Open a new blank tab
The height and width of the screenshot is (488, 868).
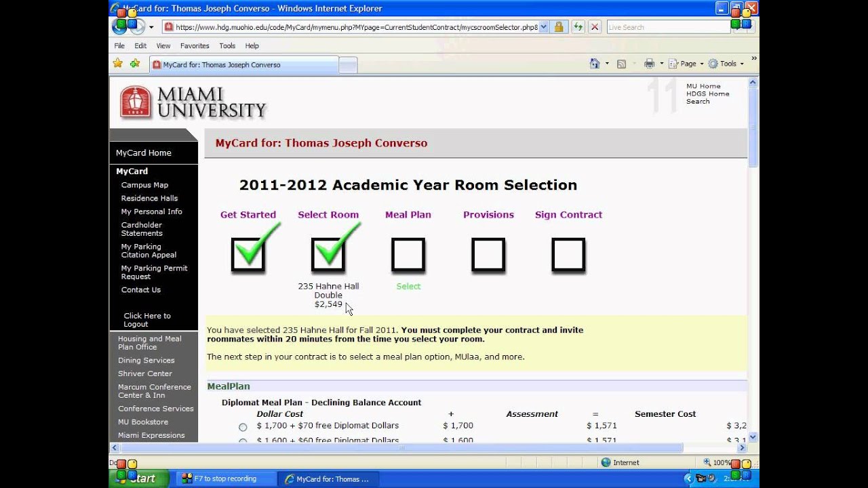(x=348, y=66)
